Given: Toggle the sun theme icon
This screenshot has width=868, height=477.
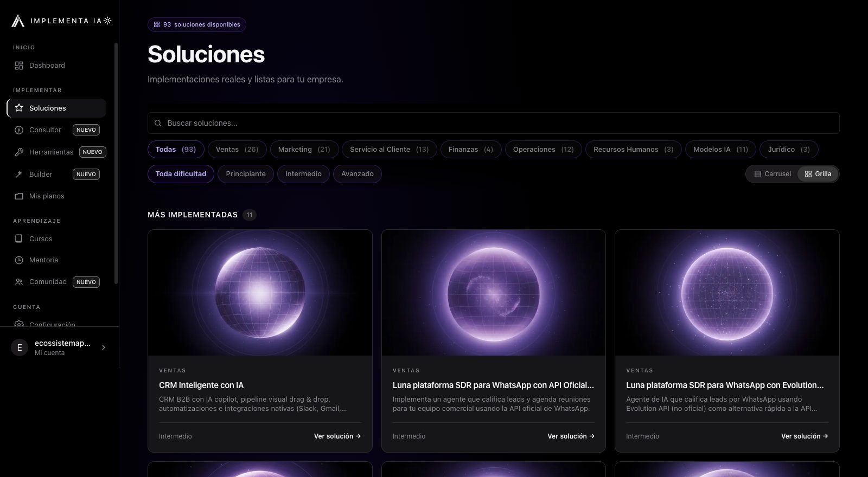Looking at the screenshot, I should pos(107,21).
